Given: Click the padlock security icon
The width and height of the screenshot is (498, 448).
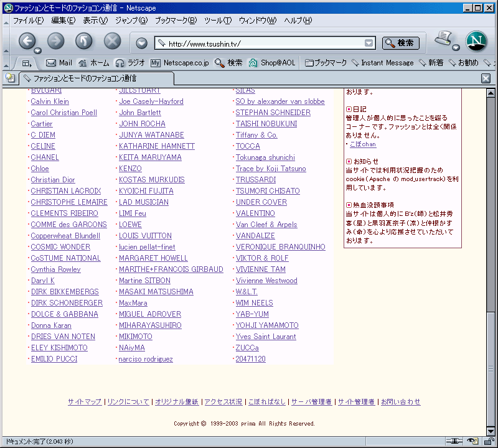Looking at the screenshot, I should (x=489, y=441).
